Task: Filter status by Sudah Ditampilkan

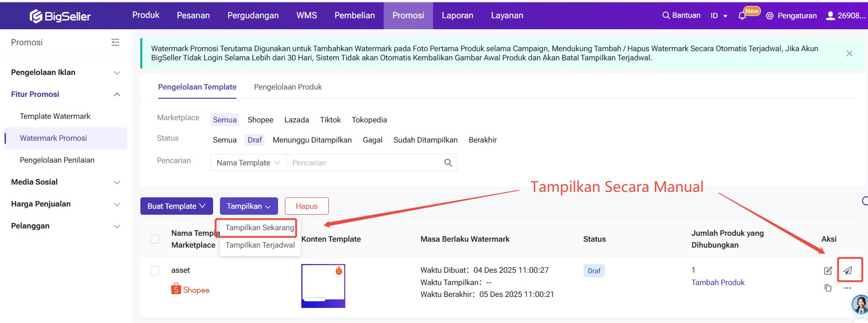Action: pos(425,140)
